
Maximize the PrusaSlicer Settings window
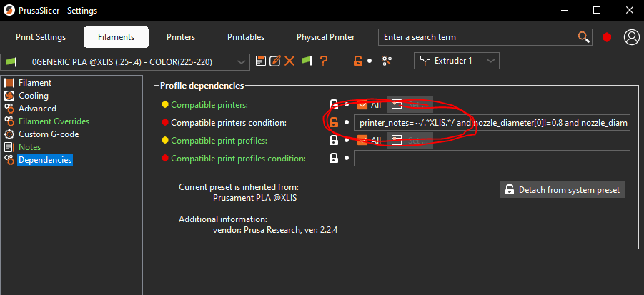[597, 10]
